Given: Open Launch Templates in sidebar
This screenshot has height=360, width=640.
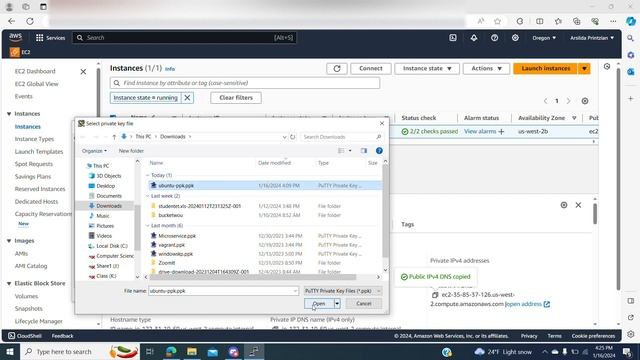Looking at the screenshot, I should point(39,151).
